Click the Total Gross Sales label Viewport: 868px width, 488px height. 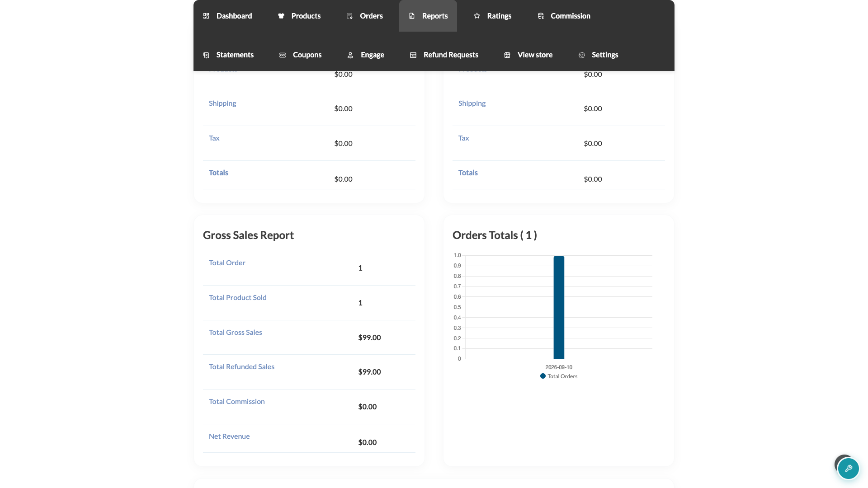[236, 333]
